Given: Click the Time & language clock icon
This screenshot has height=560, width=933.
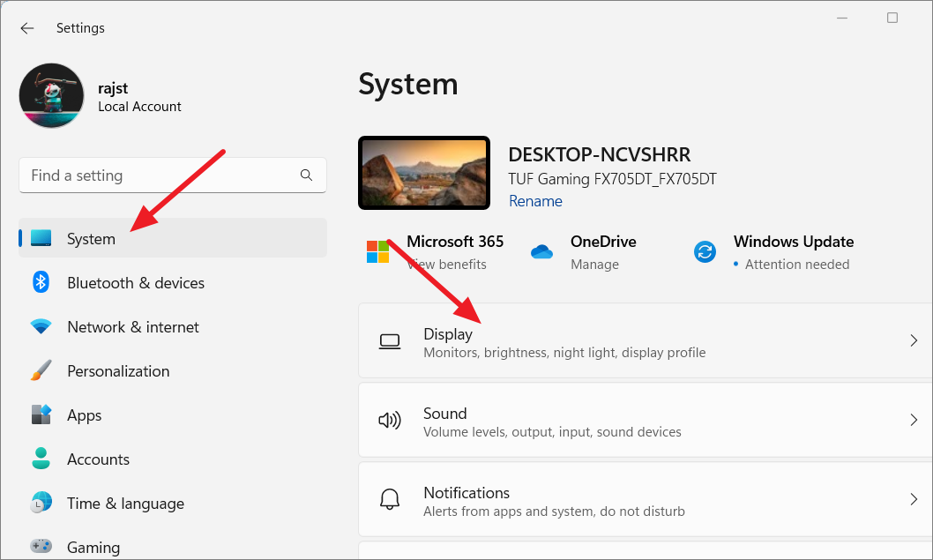Looking at the screenshot, I should point(41,503).
